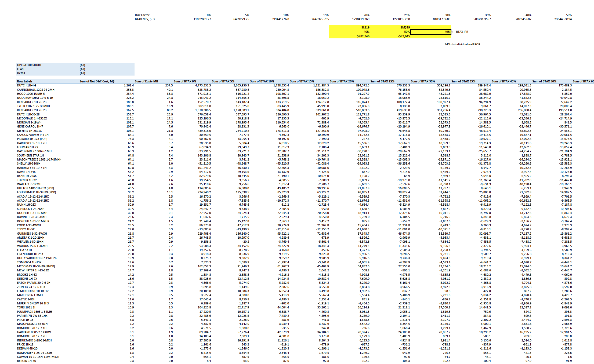Screen dimensions: 594x364
Task: Select NPV value 11832801.27
Action: pyautogui.click(x=202, y=19)
